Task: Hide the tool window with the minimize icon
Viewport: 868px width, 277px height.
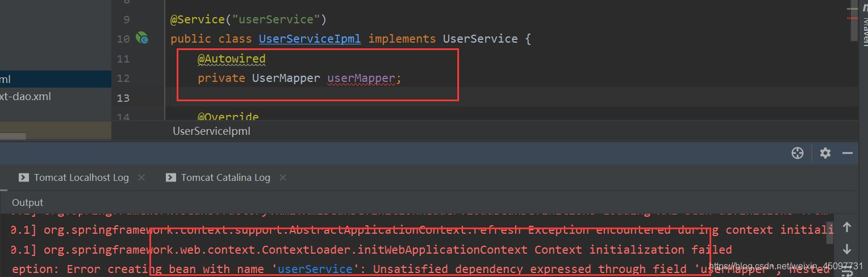Action: tap(848, 153)
